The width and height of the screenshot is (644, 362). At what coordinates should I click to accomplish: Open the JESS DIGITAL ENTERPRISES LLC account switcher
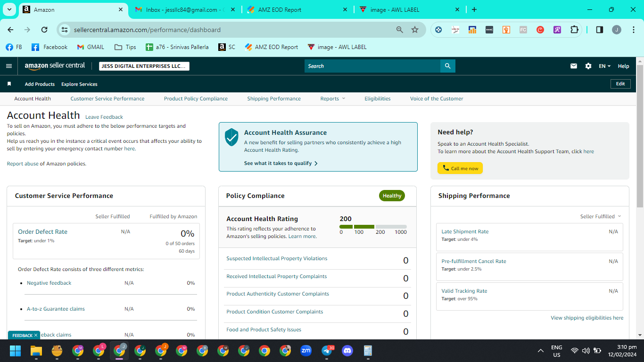144,66
